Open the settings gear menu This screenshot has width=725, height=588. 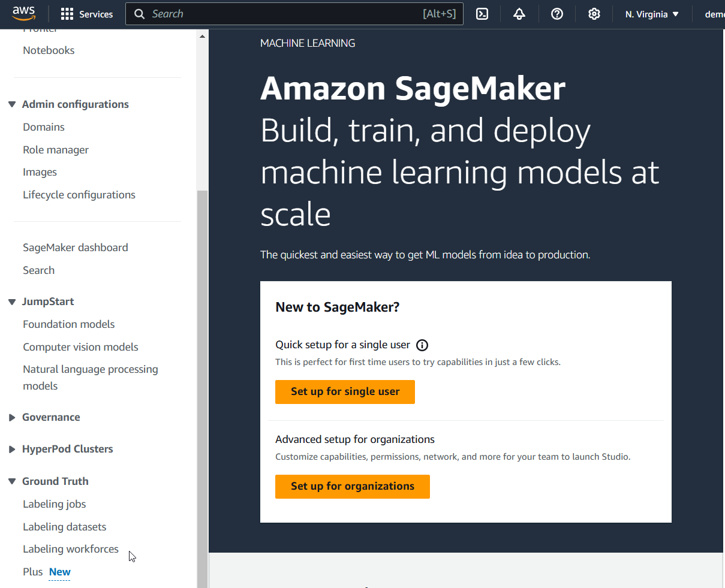pos(594,14)
